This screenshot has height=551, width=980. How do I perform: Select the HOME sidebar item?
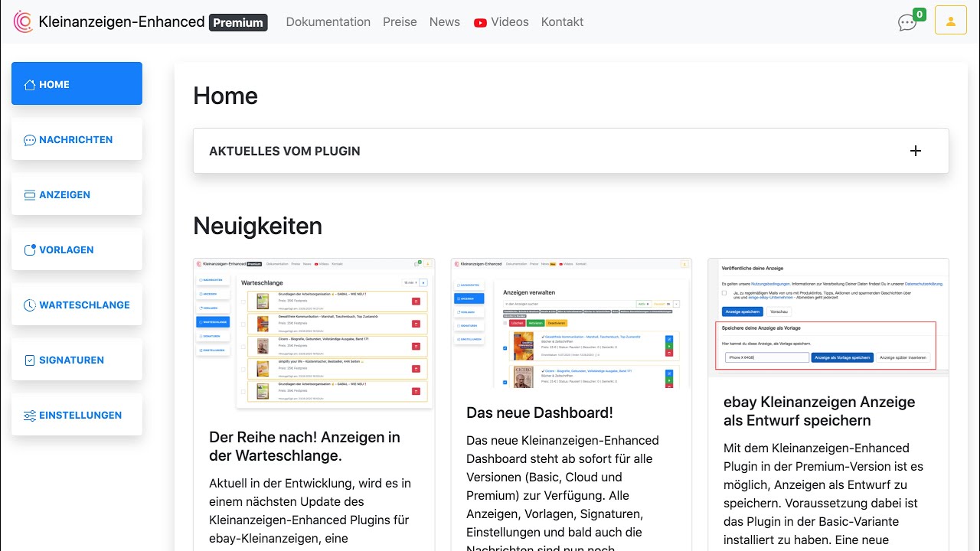pyautogui.click(x=77, y=83)
